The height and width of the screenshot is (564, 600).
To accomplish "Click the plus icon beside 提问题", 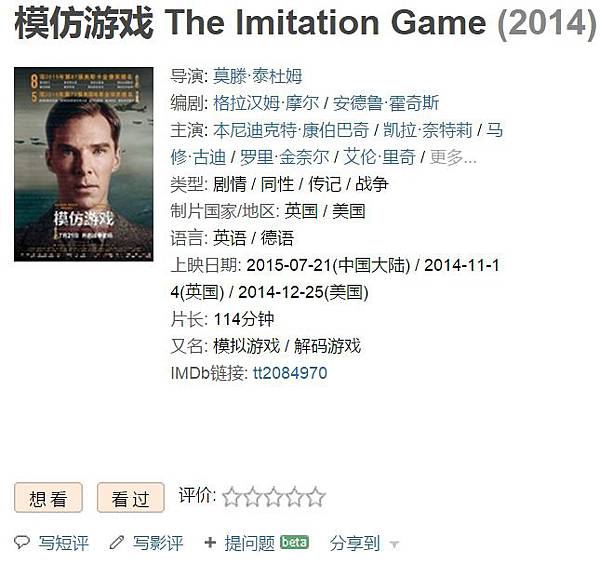I will (210, 543).
